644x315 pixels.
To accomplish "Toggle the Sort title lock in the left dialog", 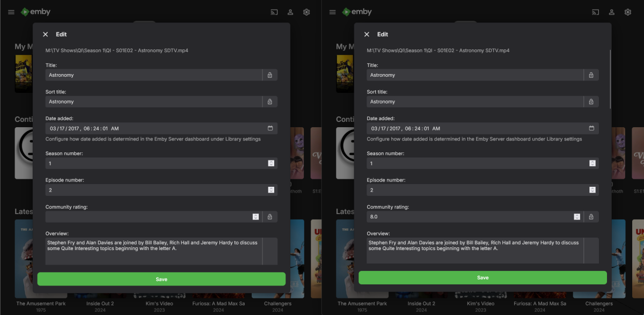I will point(270,101).
